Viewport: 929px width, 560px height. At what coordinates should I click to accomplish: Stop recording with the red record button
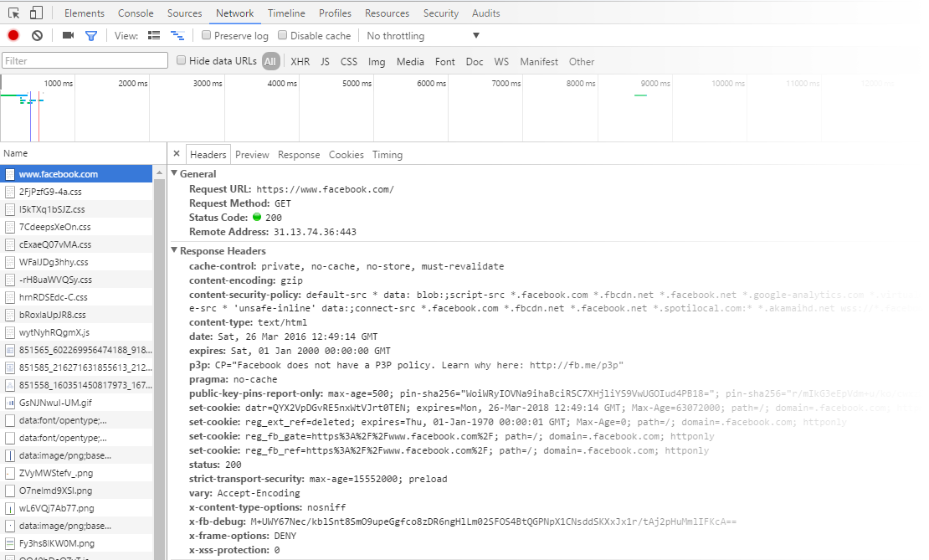tap(13, 35)
